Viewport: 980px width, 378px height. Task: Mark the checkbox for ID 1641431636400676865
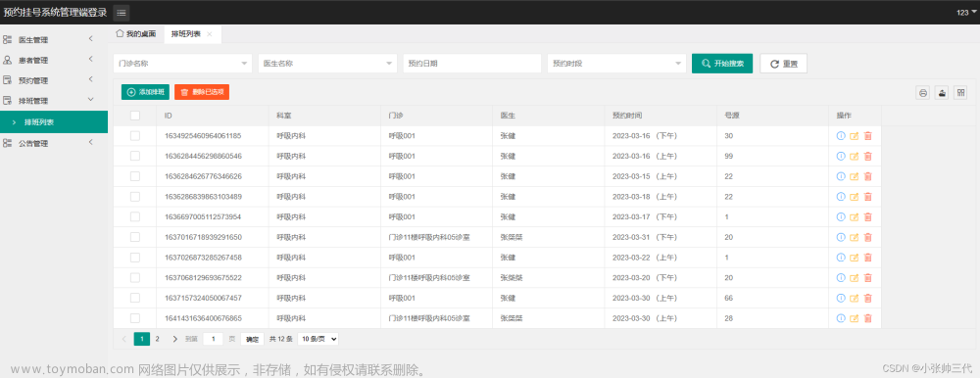135,318
